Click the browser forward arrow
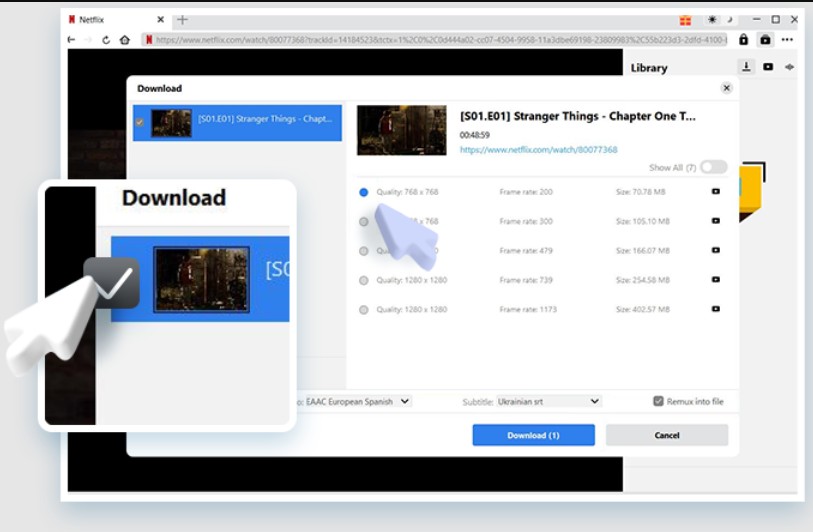The height and width of the screenshot is (532, 813). [88, 40]
